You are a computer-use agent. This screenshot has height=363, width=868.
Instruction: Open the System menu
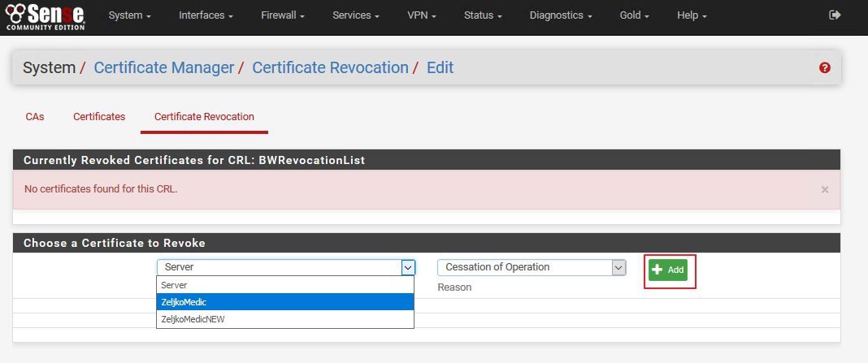(130, 16)
